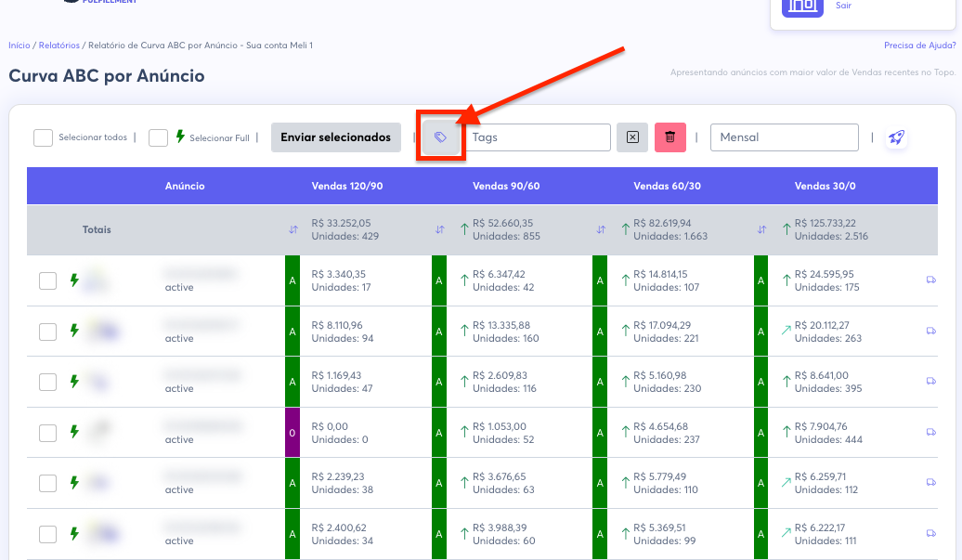
Task: Open the Mensal period dropdown
Action: pos(784,137)
